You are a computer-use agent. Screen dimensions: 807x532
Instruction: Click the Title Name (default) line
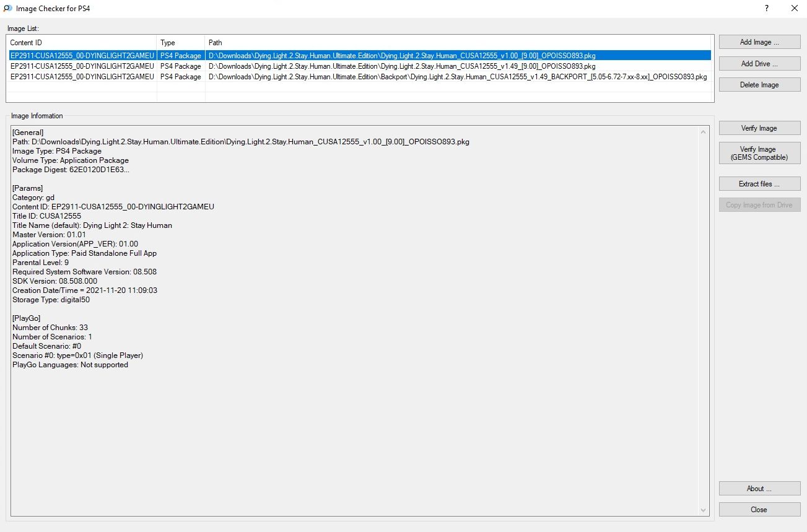[x=92, y=225]
